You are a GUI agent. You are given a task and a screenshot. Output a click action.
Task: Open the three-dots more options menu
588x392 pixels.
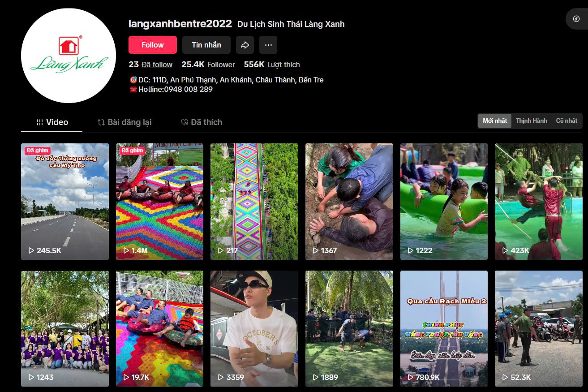click(x=268, y=45)
